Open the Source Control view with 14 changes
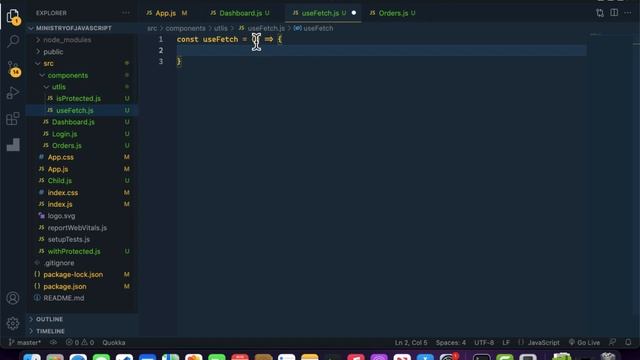The height and width of the screenshot is (360, 640). point(13,68)
